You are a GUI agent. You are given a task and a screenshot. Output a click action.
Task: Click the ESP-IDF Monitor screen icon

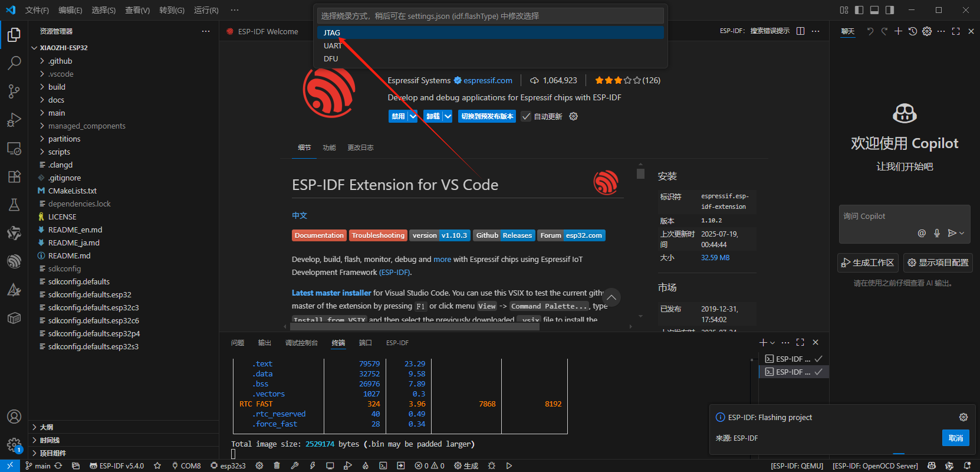330,466
